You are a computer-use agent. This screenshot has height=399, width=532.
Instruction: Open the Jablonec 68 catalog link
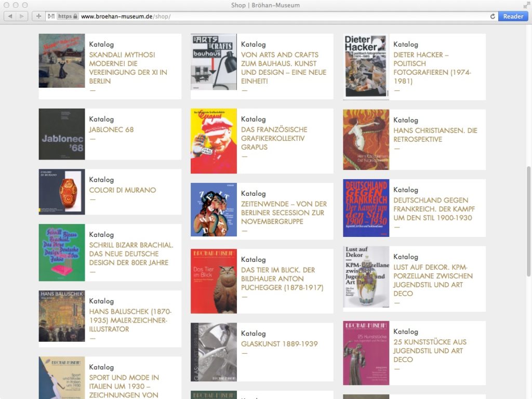[111, 129]
